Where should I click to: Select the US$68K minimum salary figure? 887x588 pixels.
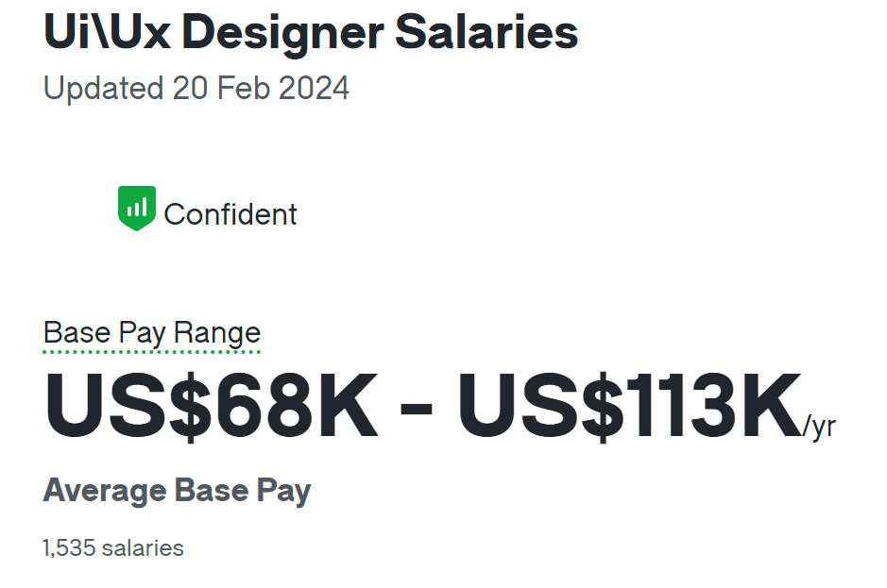[211, 406]
